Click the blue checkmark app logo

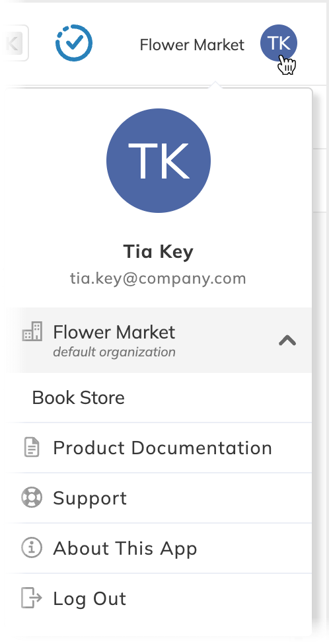(x=74, y=43)
